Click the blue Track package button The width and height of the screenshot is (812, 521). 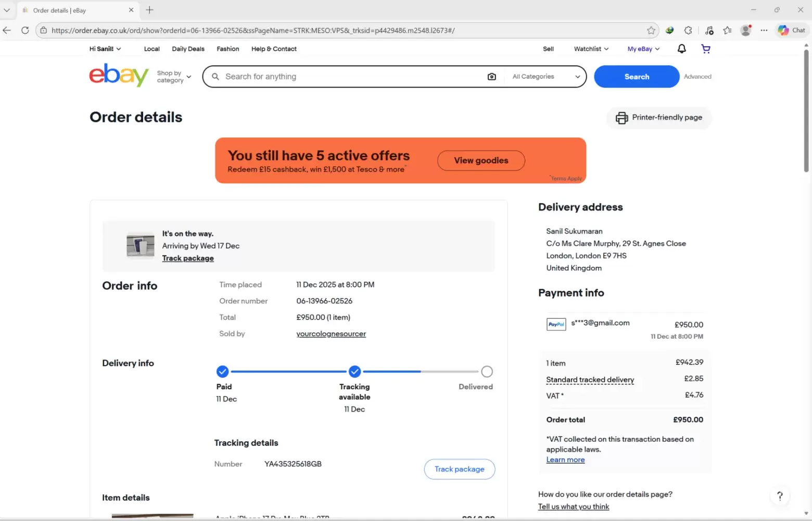[459, 469]
